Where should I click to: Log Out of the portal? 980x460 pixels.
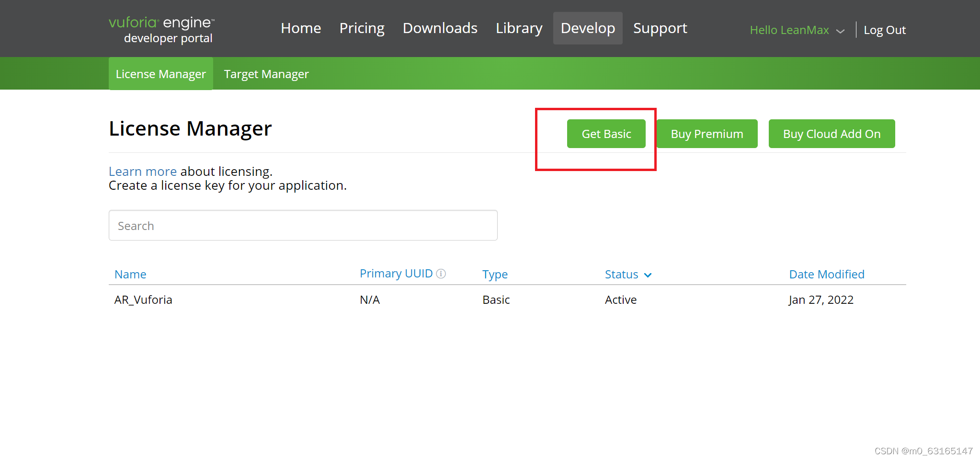point(884,30)
